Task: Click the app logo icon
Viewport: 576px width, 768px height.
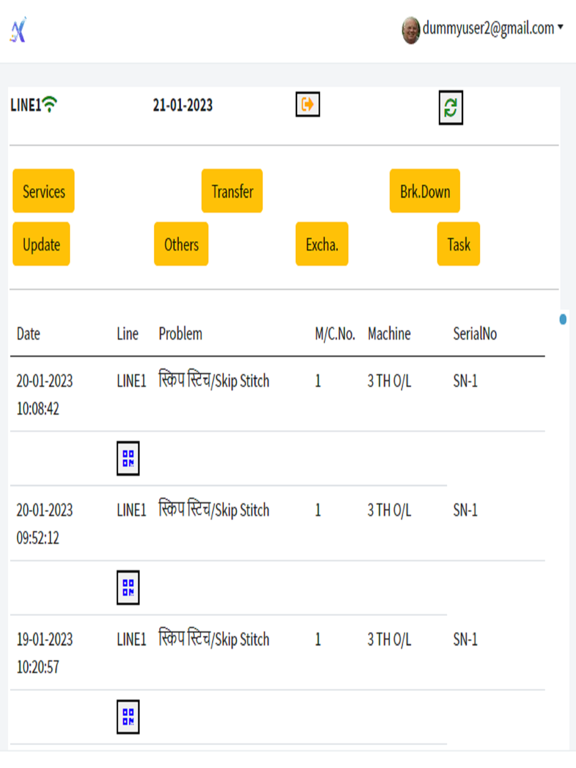Action: pos(18,30)
